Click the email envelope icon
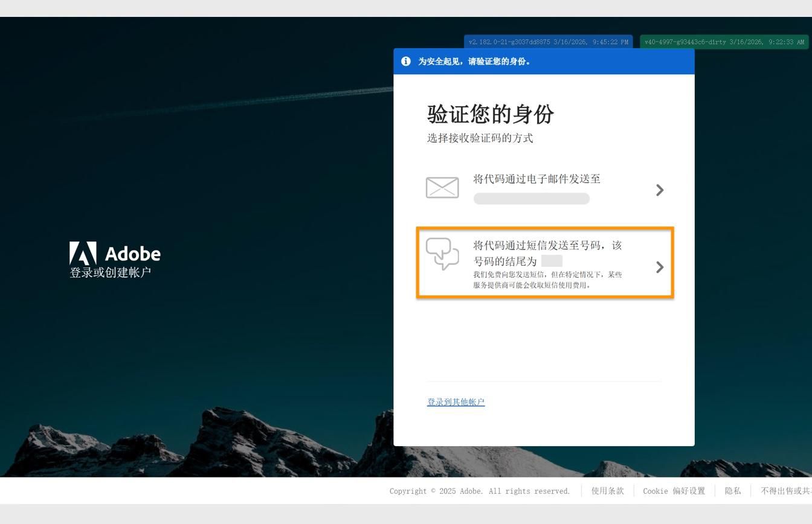The height and width of the screenshot is (524, 812). point(442,188)
